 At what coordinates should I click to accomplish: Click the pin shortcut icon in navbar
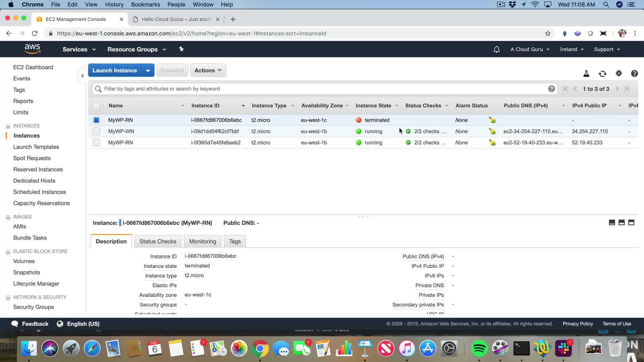[181, 49]
